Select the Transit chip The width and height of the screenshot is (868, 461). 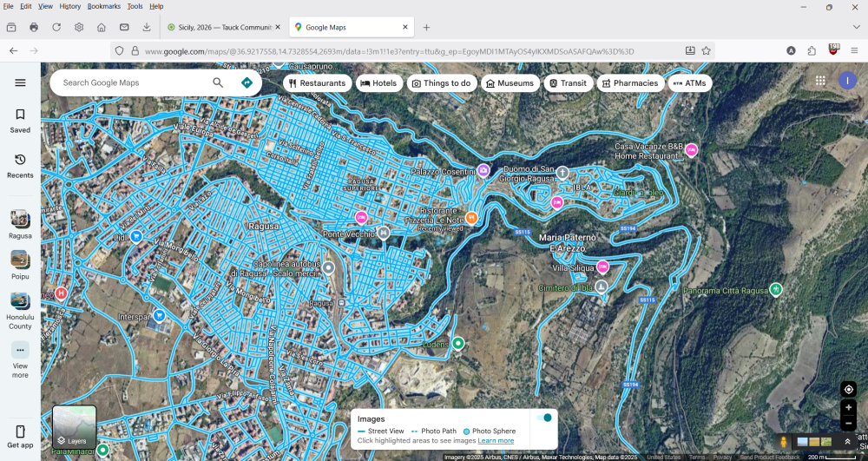568,83
